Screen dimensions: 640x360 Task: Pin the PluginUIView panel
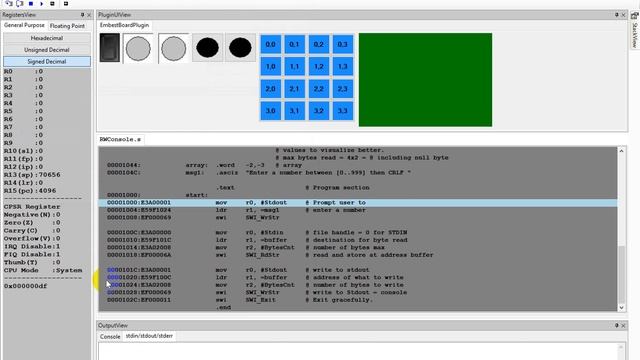coord(616,15)
